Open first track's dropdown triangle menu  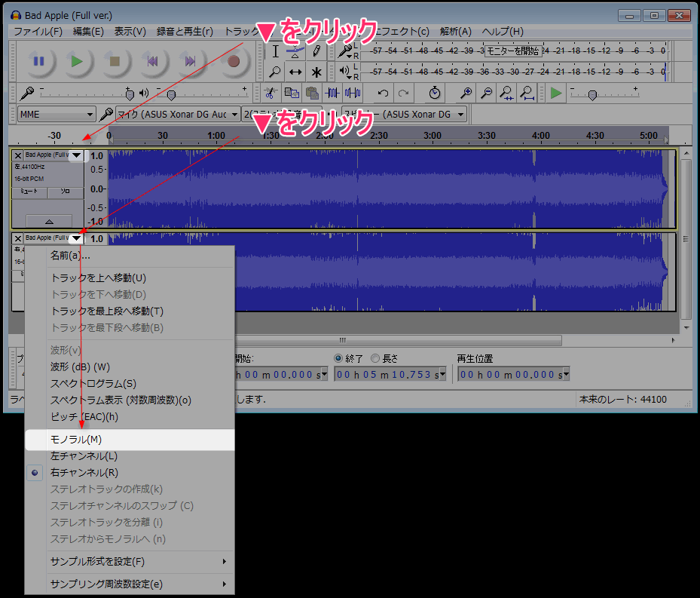click(x=76, y=155)
